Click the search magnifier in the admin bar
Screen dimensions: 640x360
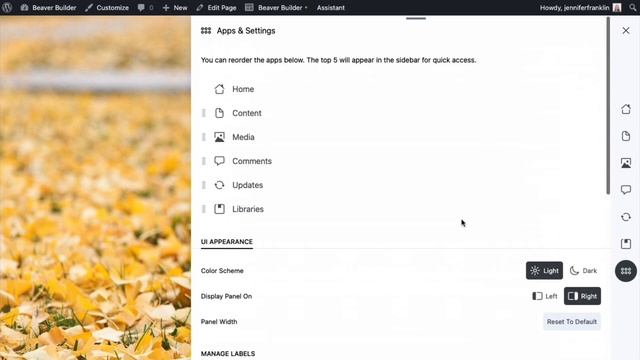coord(632,7)
